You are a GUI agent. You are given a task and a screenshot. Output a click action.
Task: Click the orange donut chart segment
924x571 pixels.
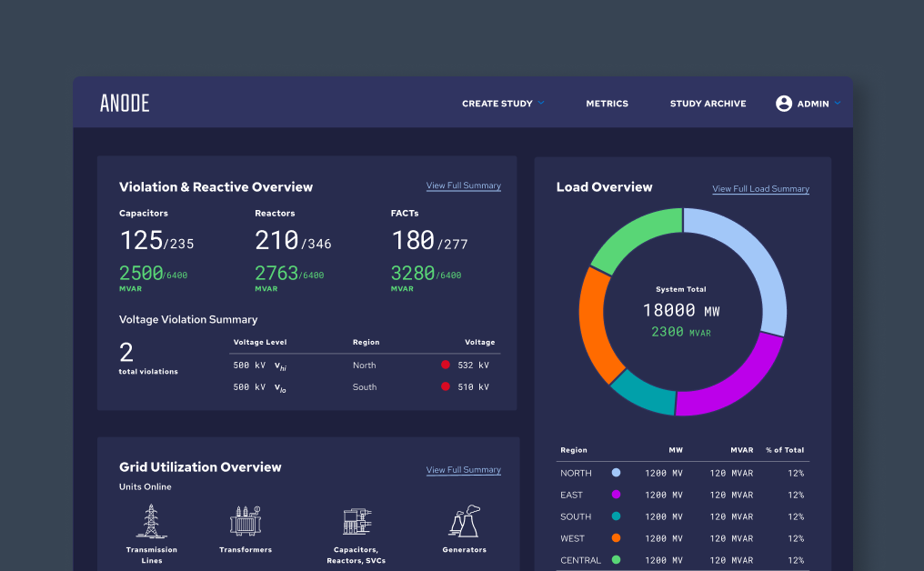point(595,323)
